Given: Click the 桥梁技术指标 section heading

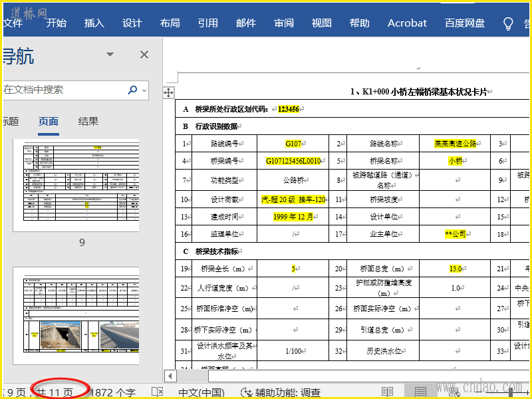Looking at the screenshot, I should point(217,251).
